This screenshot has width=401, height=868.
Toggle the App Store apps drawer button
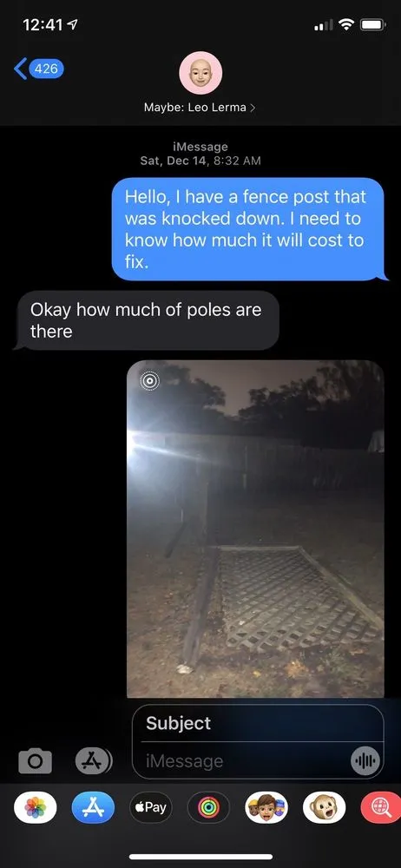pos(94,761)
